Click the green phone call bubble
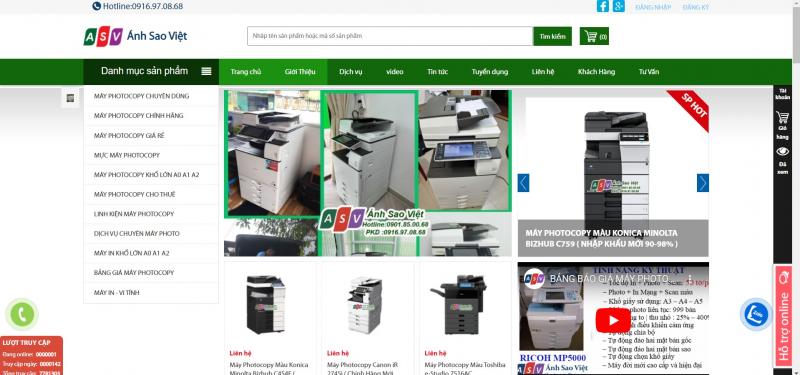Screen dimensions: 800x375 pos(22,314)
